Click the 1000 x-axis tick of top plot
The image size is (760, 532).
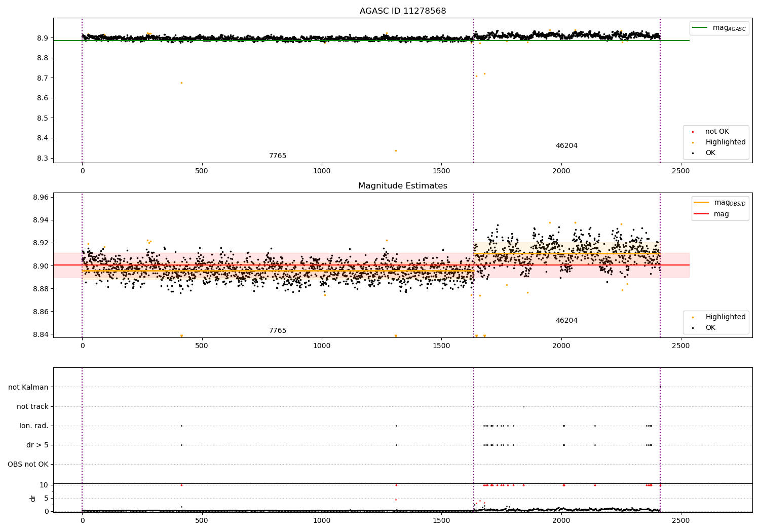point(322,171)
